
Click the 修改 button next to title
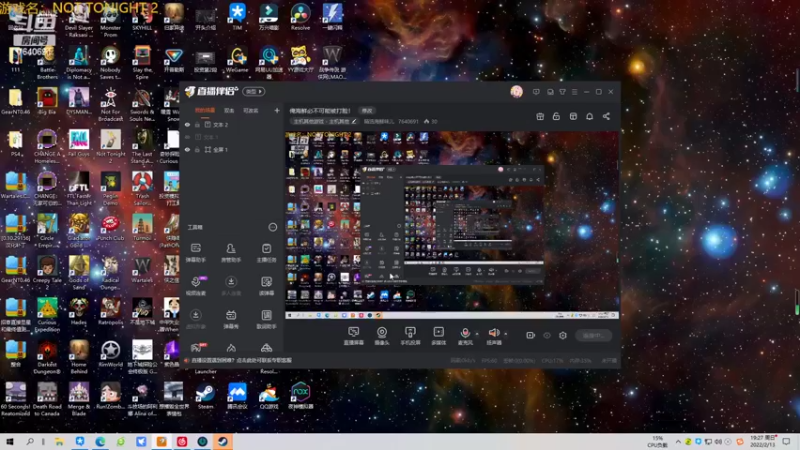(367, 111)
